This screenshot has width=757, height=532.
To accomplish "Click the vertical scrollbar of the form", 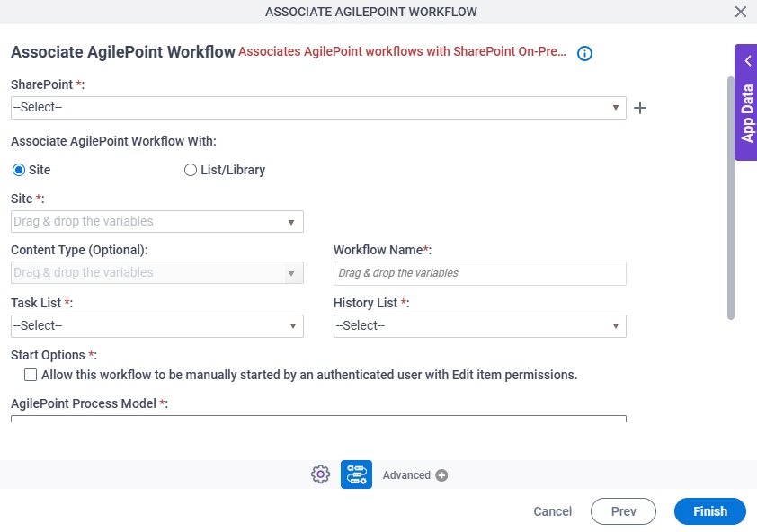I will 730,198.
